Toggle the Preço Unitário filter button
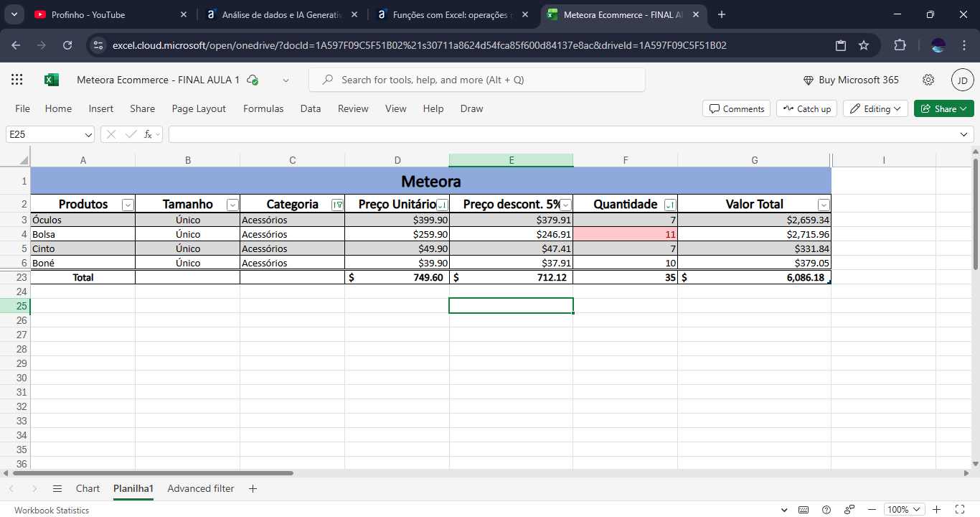The width and height of the screenshot is (980, 517). pos(442,205)
